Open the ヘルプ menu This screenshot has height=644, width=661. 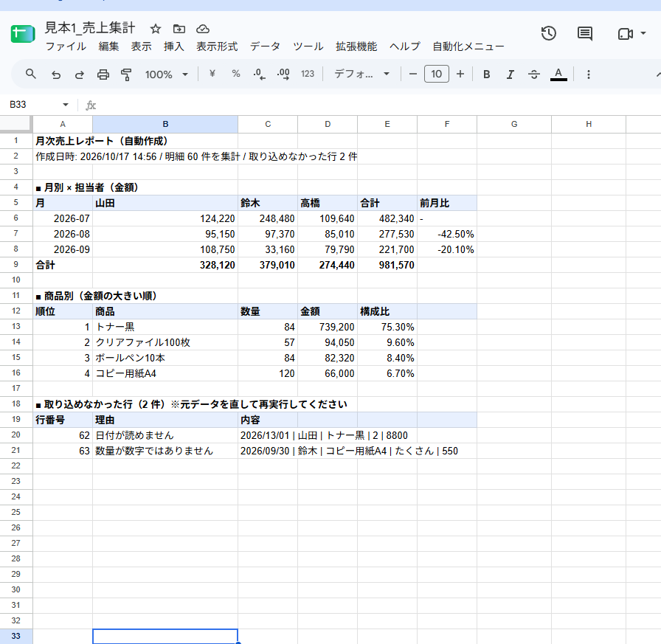click(x=405, y=46)
